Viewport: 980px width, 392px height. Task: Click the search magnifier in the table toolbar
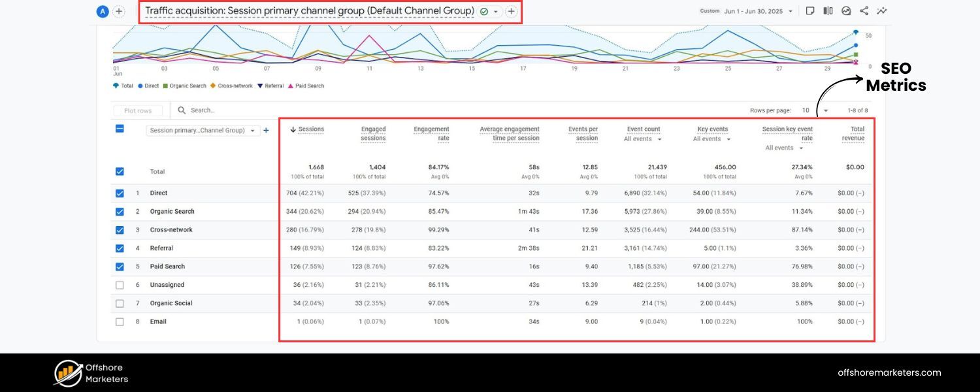181,110
